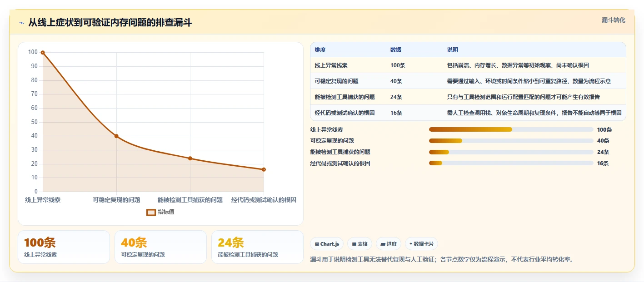Image resolution: width=644 pixels, height=282 pixels.
Task: Click the 维度 column header
Action: pyautogui.click(x=320, y=50)
